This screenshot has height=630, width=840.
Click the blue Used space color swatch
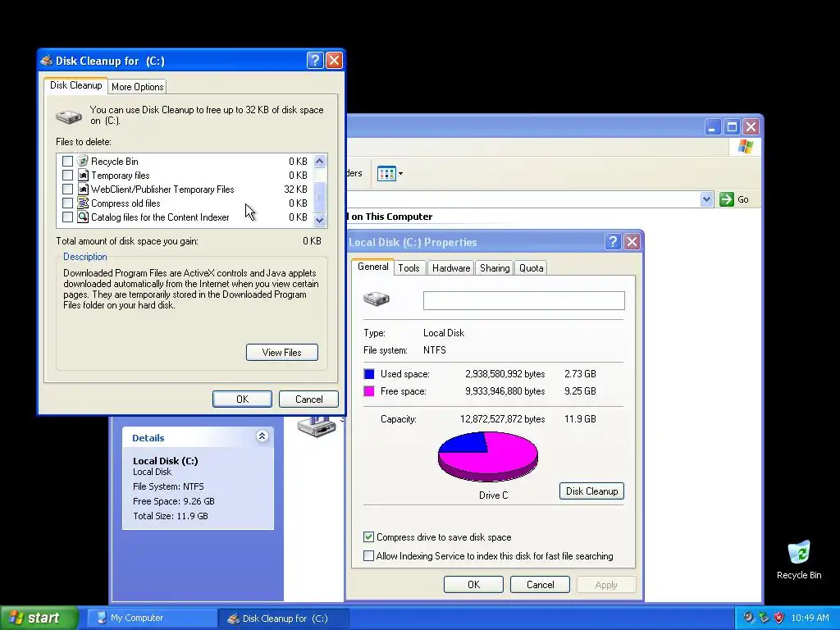369,374
